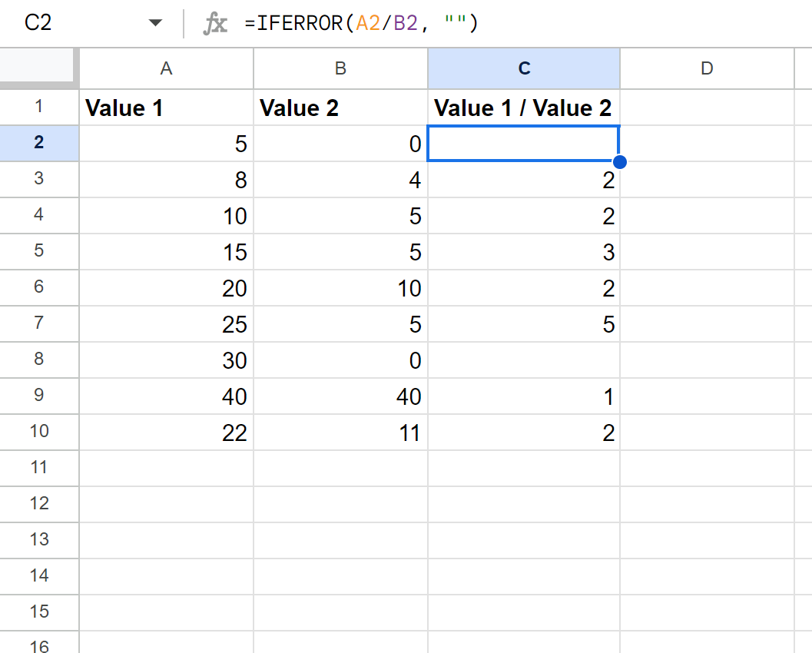Image resolution: width=812 pixels, height=653 pixels.
Task: Select row 1 header
Action: [39, 108]
